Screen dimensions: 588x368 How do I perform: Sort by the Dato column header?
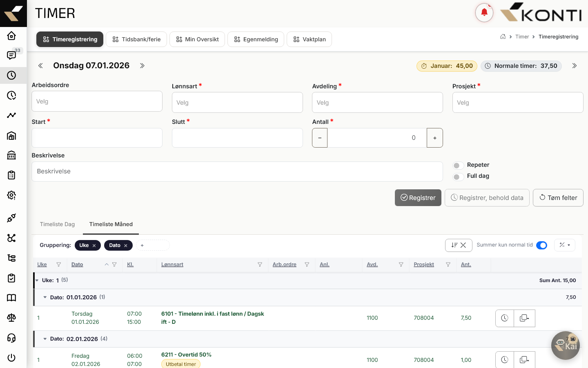(x=77, y=265)
